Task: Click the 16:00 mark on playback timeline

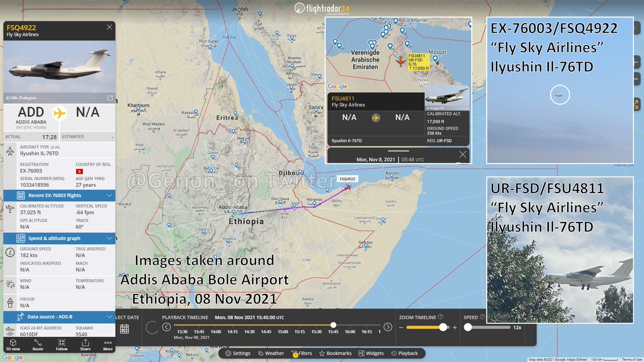Action: coord(350,332)
